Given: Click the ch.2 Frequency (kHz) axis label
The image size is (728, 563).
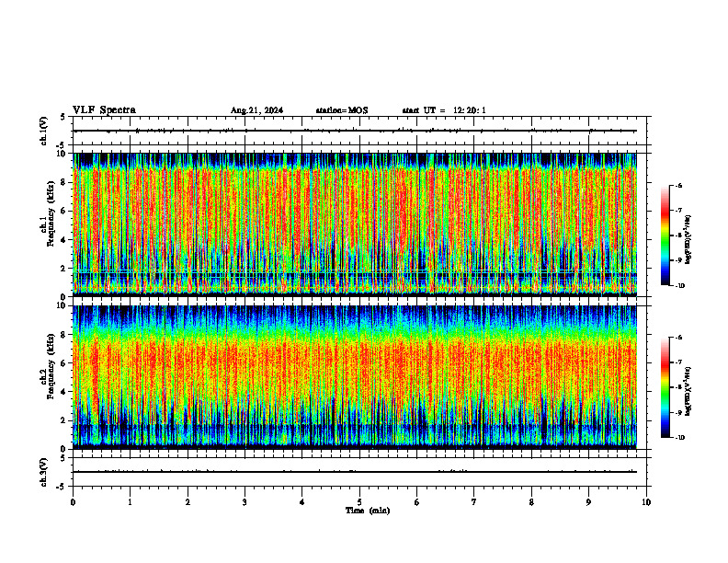Looking at the screenshot, I should (50, 366).
